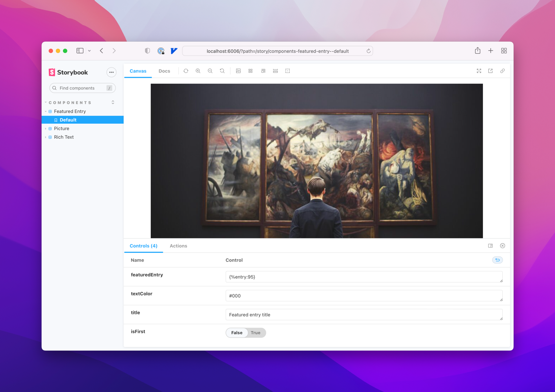555x392 pixels.
Task: Edit the textColor control field
Action: [x=364, y=296]
